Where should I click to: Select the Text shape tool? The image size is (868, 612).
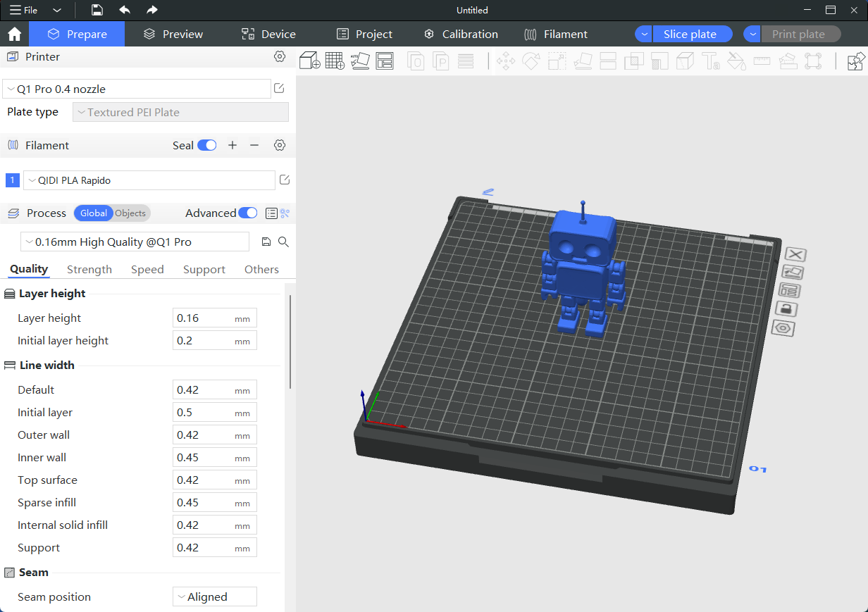(710, 61)
